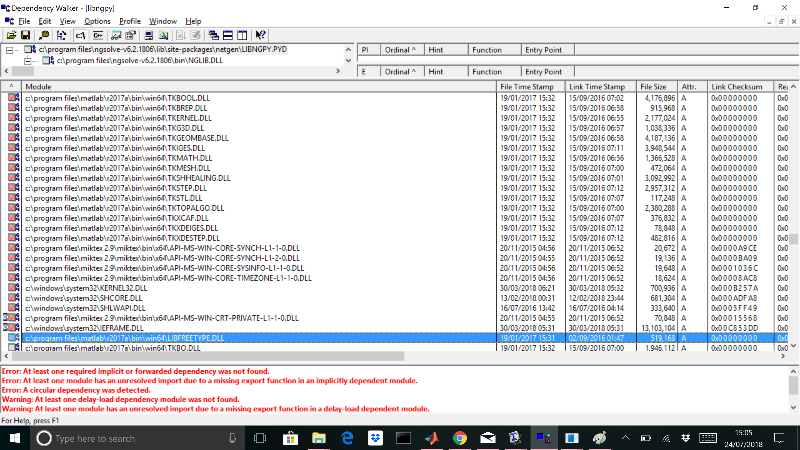The image size is (800, 450).
Task: Sort by Link Checksum column header
Action: coord(740,87)
